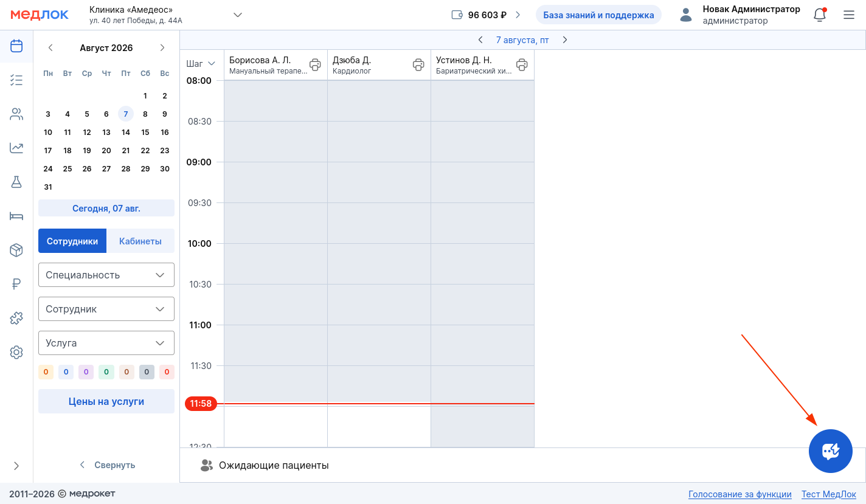866x504 pixels.
Task: Print schedule for Устинов Д. Н.
Action: tap(522, 64)
